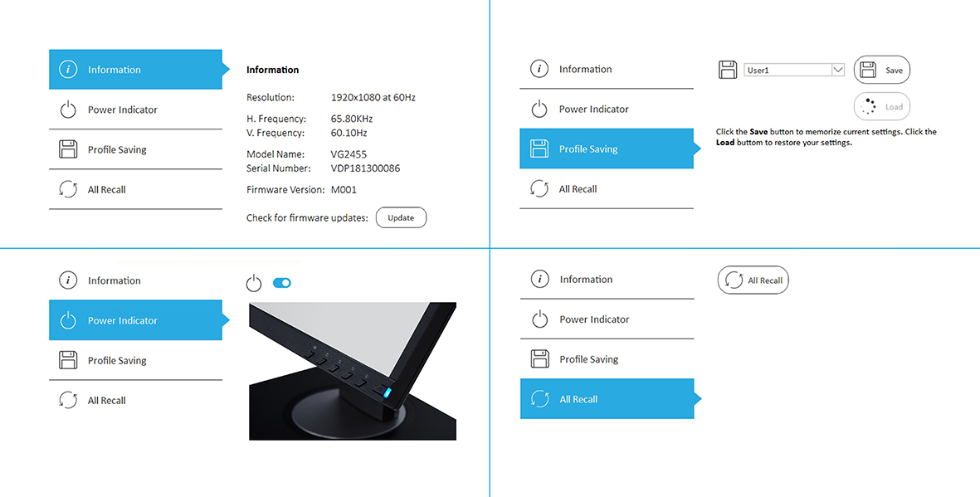This screenshot has height=497, width=980.
Task: Click the power icon next to the toggle switch
Action: [253, 283]
